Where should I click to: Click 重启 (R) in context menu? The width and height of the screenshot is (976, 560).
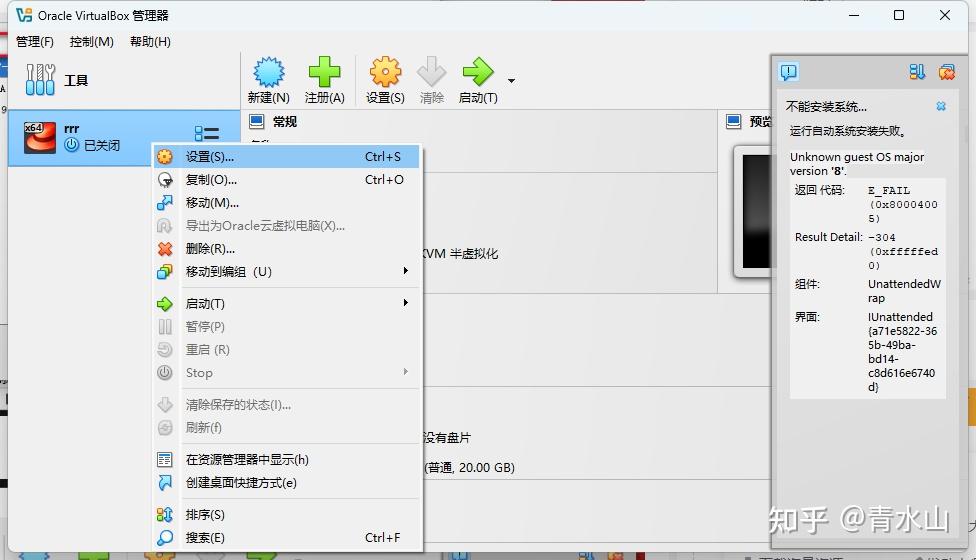286,350
